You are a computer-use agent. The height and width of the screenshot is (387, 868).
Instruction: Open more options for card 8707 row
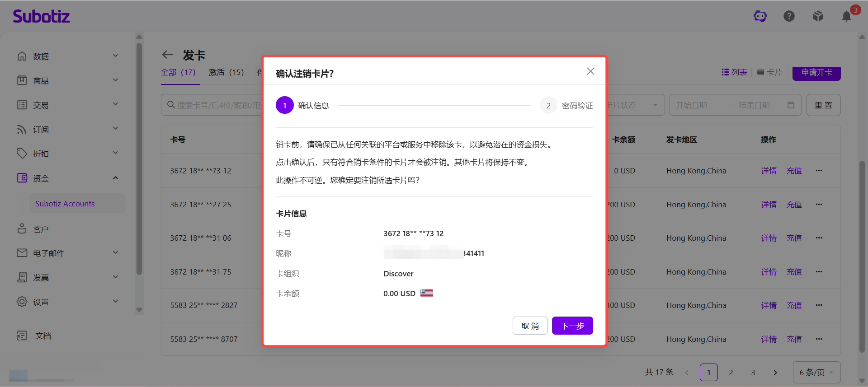pos(819,339)
